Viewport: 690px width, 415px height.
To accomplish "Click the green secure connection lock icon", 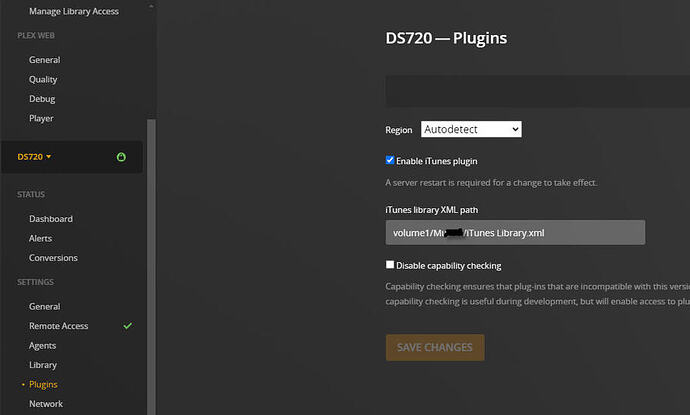I will coord(121,157).
